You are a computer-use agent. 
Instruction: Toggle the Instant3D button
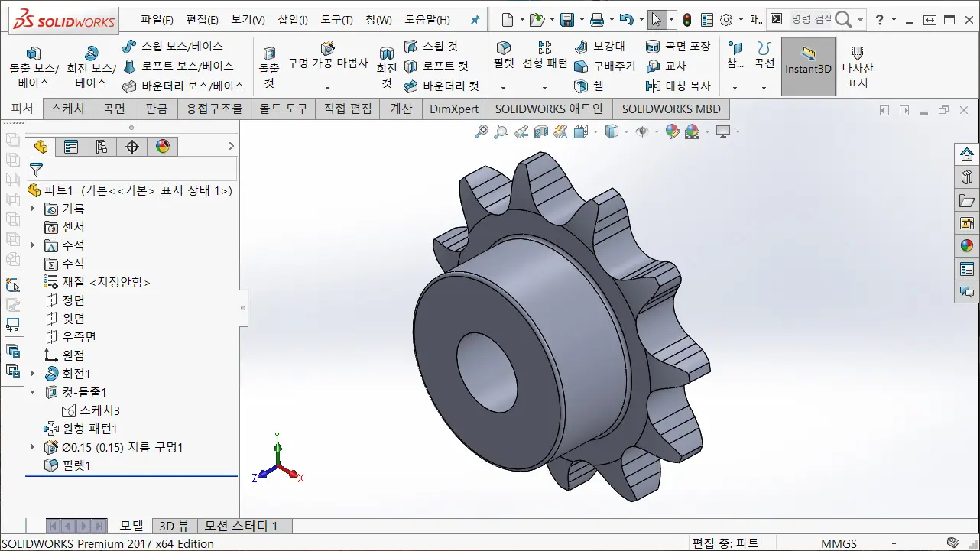click(808, 66)
